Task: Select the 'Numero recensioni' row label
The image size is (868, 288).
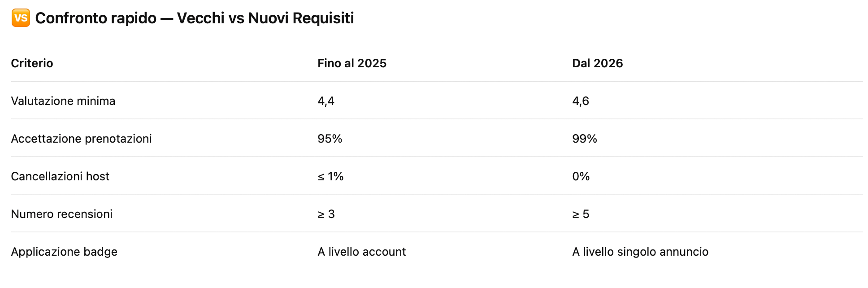Action: (61, 214)
